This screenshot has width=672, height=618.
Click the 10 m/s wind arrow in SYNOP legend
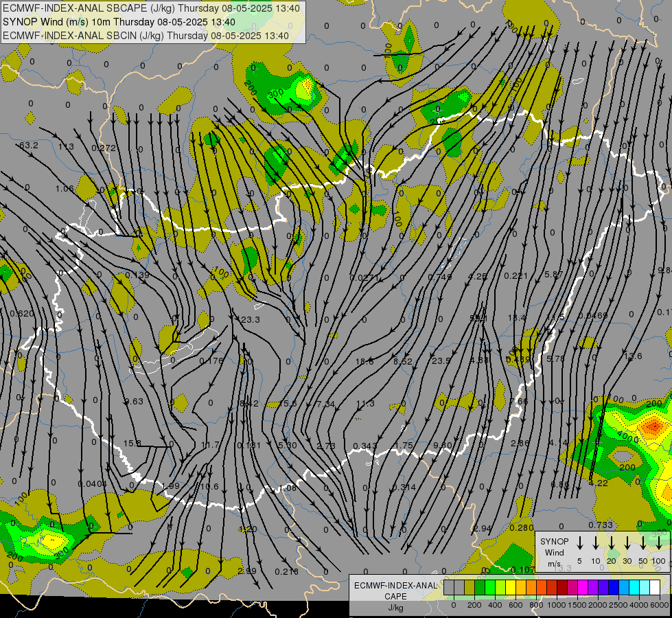click(595, 542)
